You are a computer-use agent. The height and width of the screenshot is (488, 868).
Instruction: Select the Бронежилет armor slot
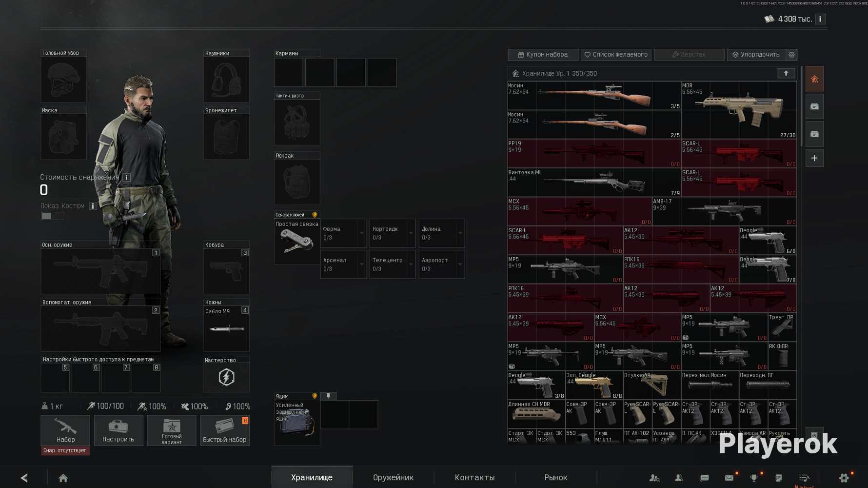pos(226,137)
